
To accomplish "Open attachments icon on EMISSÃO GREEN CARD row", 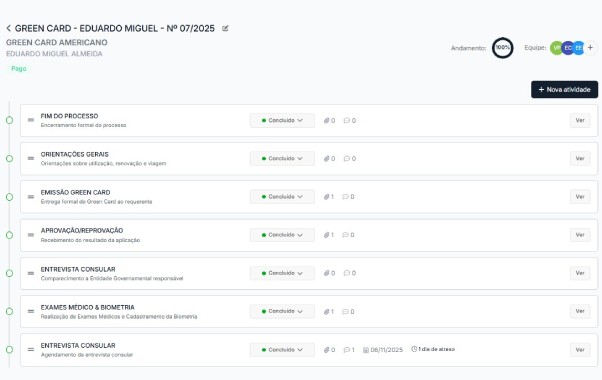I will [326, 197].
